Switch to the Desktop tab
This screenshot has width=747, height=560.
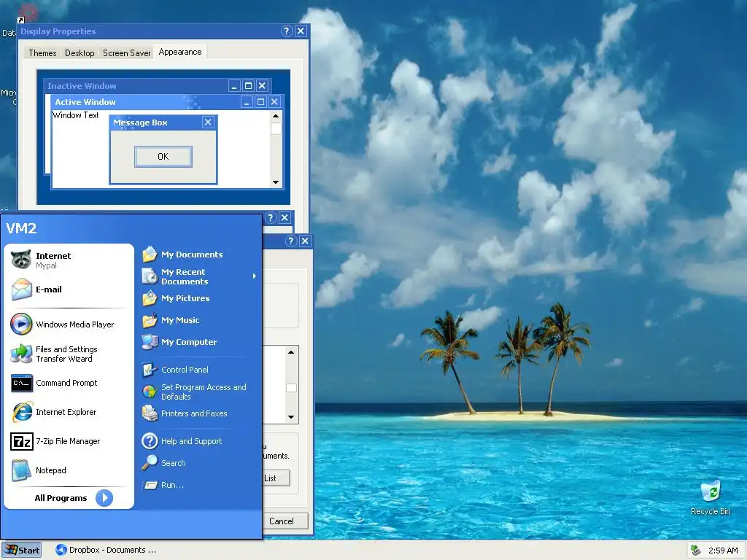point(80,52)
